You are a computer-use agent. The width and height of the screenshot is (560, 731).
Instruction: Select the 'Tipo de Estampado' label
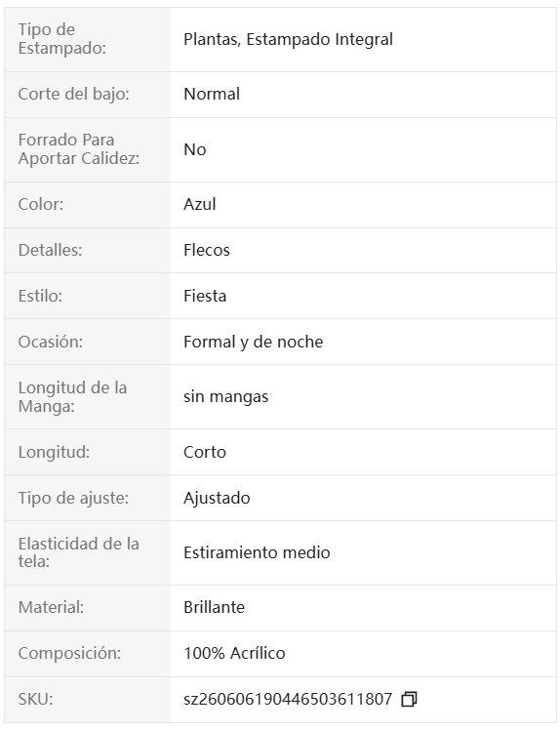(x=62, y=39)
